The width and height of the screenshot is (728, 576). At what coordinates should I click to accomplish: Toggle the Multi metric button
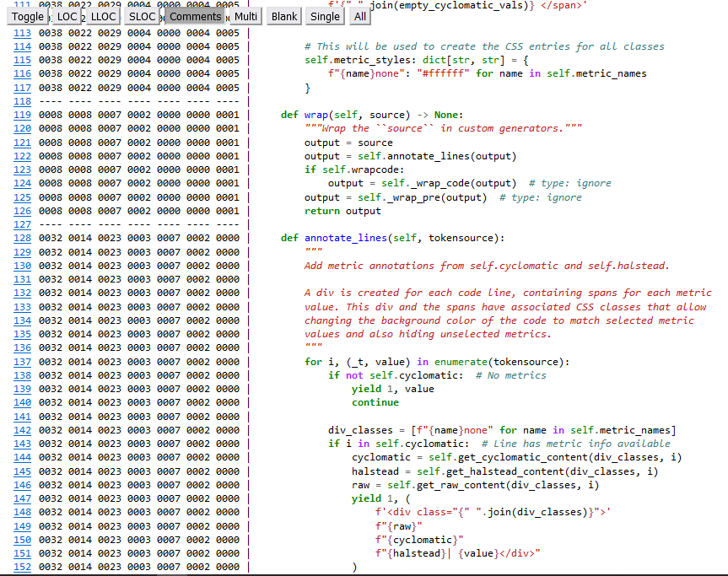click(x=245, y=17)
